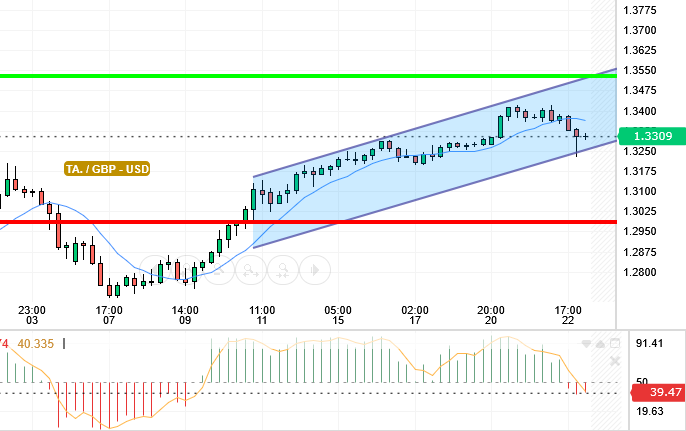686x431 pixels.
Task: Click the zoom out magnifier with minus
Action: 219,270
